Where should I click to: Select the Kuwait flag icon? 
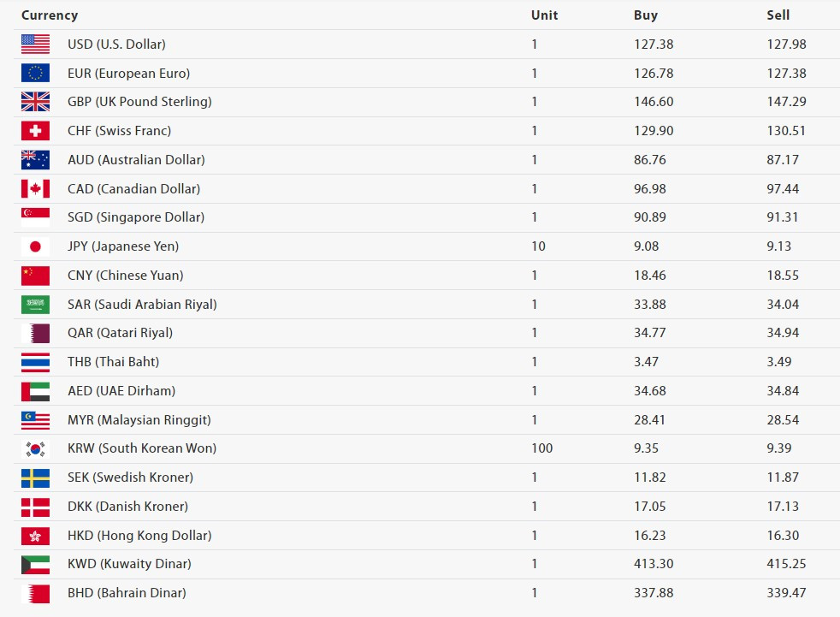35,565
